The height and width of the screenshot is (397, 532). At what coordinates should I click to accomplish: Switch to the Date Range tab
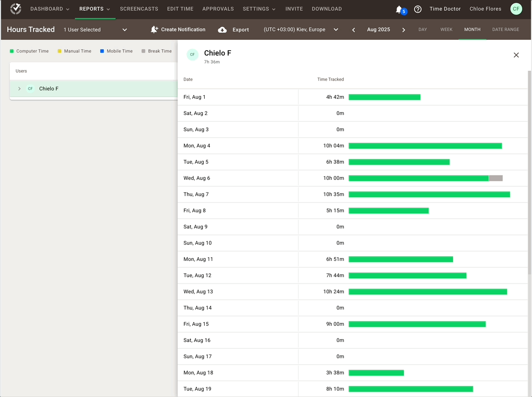(x=505, y=29)
